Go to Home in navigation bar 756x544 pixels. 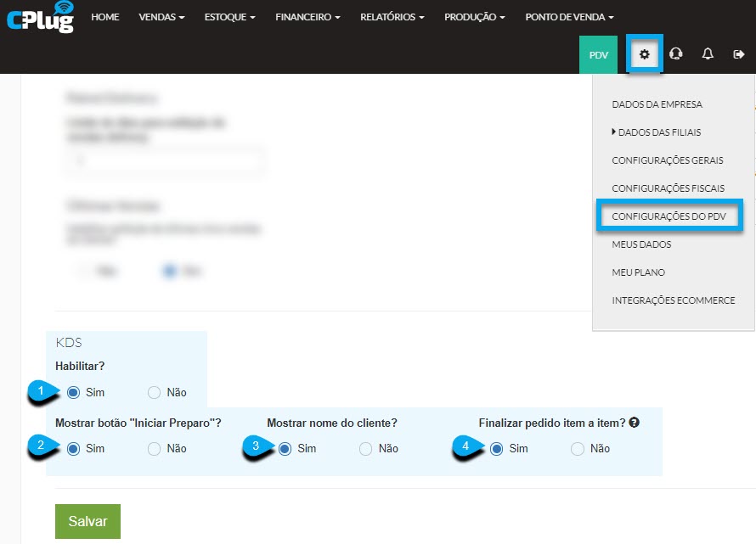[105, 17]
